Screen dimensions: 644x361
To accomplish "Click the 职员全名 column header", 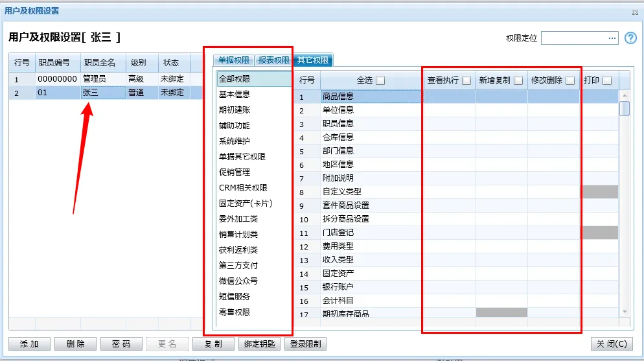I will pos(103,62).
